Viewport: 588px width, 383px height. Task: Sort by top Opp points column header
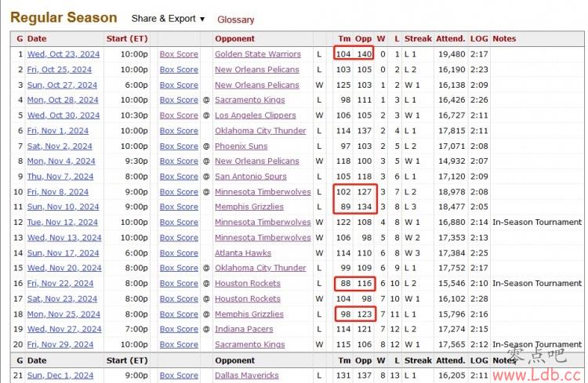[363, 38]
